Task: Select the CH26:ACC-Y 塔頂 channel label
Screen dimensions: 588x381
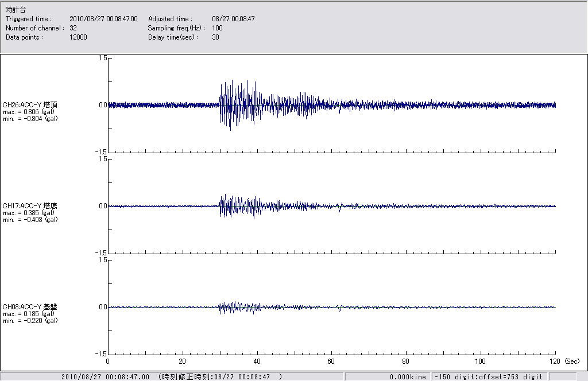Action: [30, 105]
